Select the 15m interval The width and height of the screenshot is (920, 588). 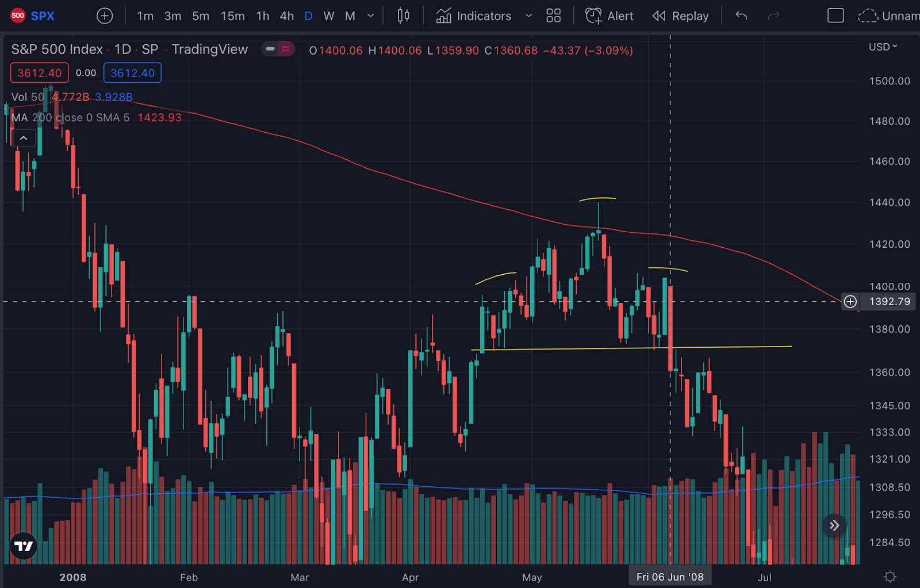232,16
